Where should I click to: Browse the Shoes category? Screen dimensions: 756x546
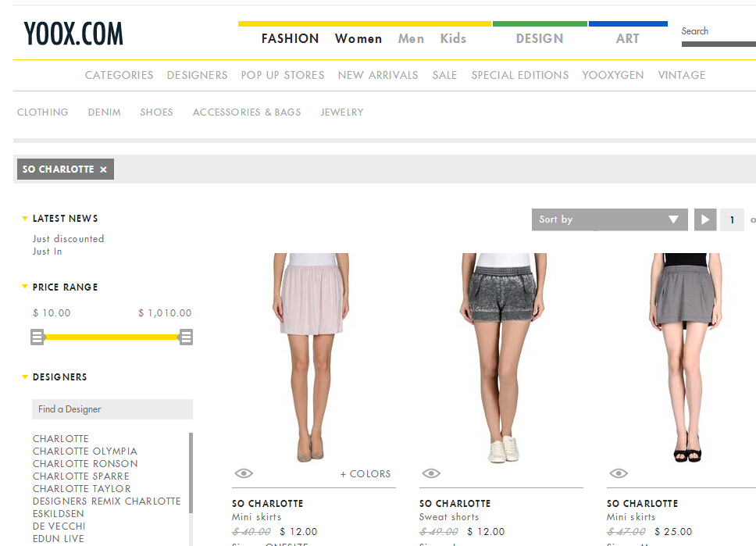[156, 112]
